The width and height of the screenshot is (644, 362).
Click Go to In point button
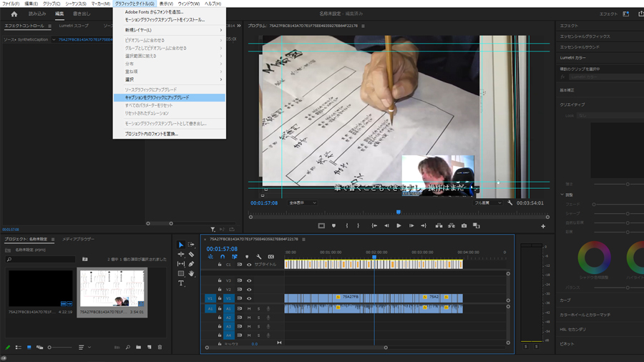click(x=374, y=226)
